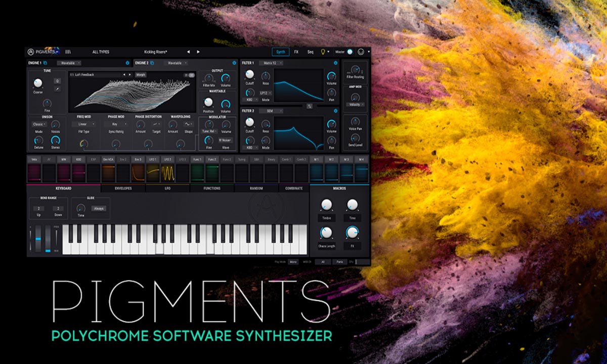Go to the previous preset arrow
The image size is (607, 364).
[188, 52]
